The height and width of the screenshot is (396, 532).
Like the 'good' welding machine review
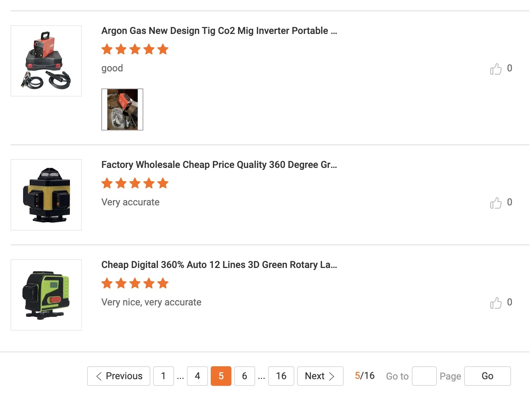coord(496,69)
